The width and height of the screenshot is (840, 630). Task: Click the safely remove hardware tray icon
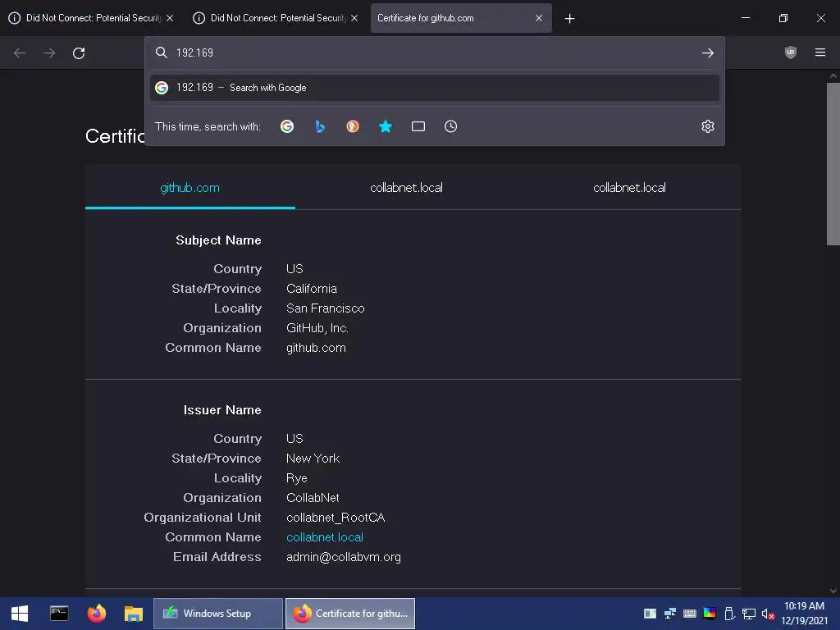coord(729,614)
